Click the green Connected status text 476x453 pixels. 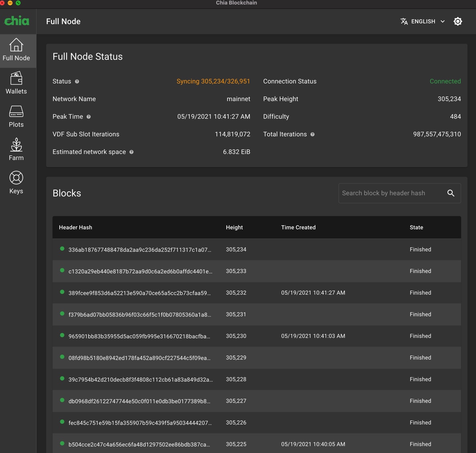[445, 81]
